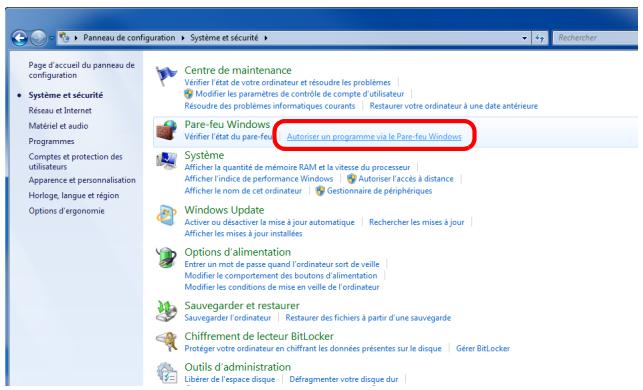Open the Sauvegarder et restaurer icon
The width and height of the screenshot is (643, 390).
pos(166,311)
